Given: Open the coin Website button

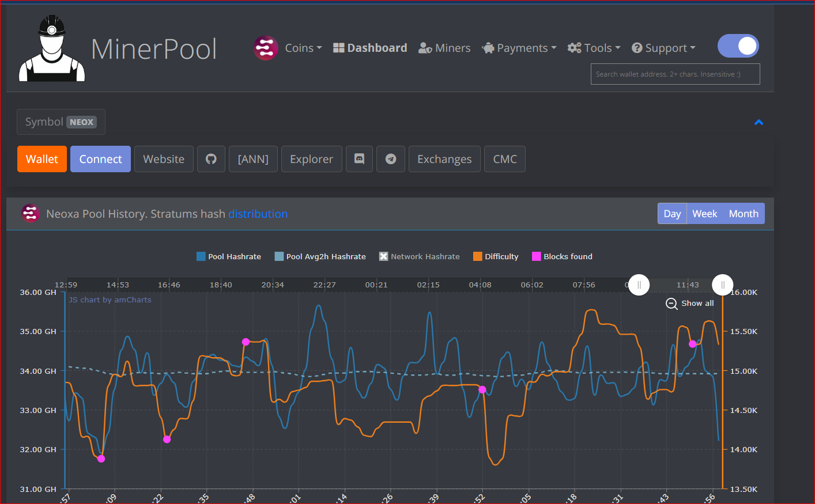Looking at the screenshot, I should [164, 159].
